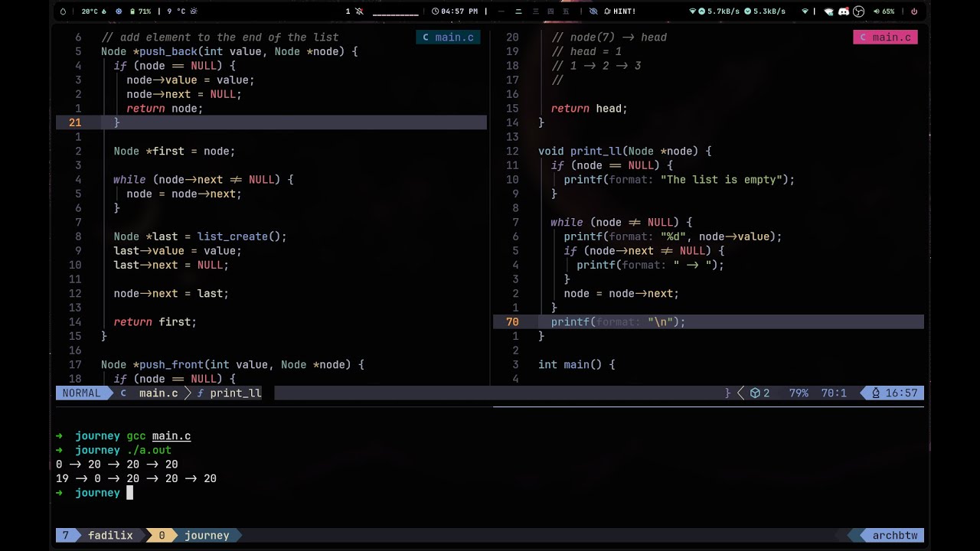Click the underlined main.c in the terminal
Viewport: 980px width, 551px height.
[x=171, y=435]
